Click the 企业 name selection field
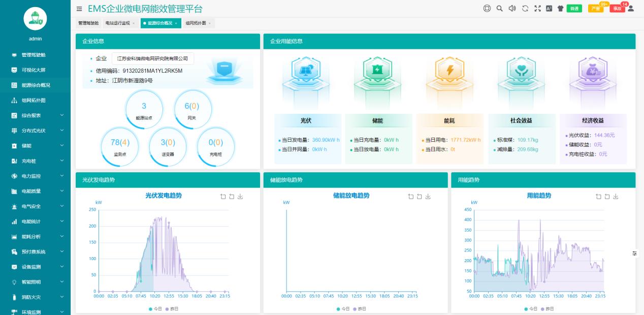 (152, 58)
